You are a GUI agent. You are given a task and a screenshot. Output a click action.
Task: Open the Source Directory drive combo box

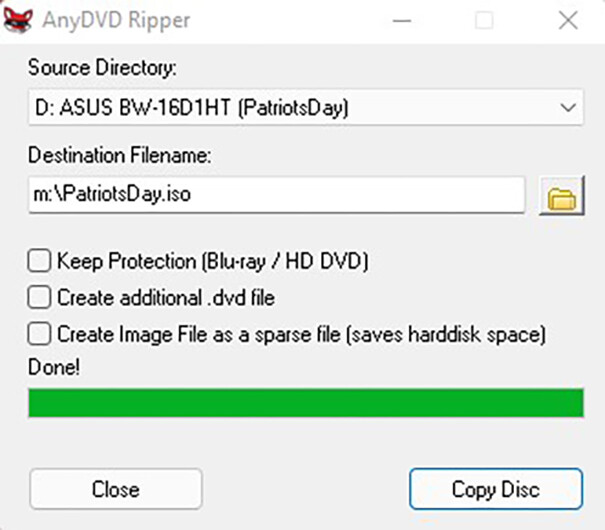tap(306, 107)
